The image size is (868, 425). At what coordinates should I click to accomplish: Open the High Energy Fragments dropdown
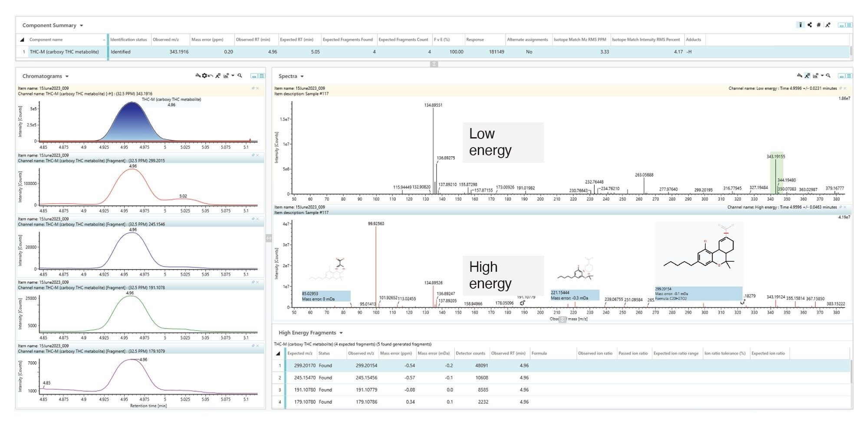pos(341,333)
